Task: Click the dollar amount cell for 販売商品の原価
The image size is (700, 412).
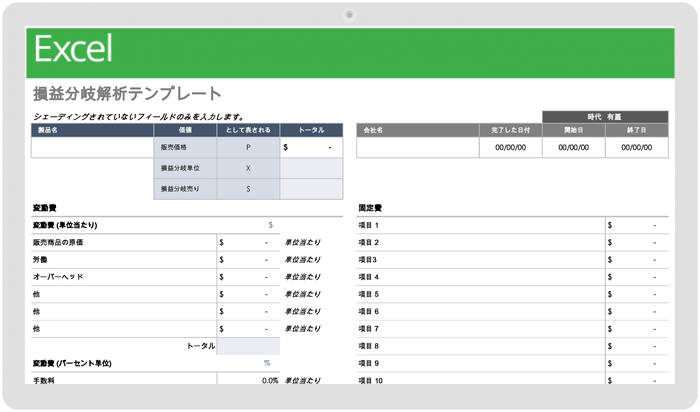Action: pos(248,242)
